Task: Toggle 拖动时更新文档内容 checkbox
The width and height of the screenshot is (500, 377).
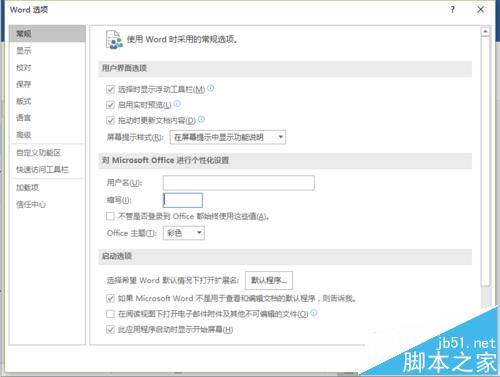Action: coord(110,120)
